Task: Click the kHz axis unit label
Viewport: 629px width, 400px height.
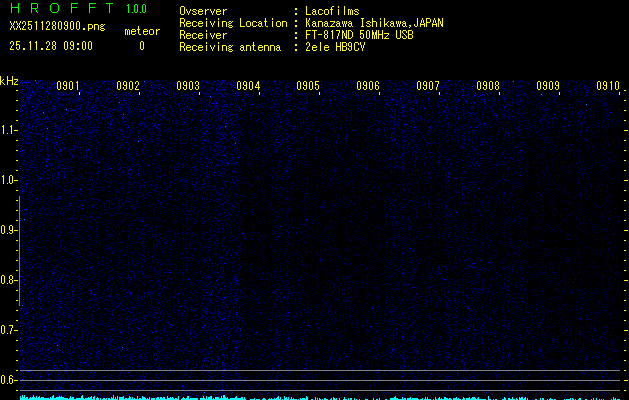Action: coord(9,80)
